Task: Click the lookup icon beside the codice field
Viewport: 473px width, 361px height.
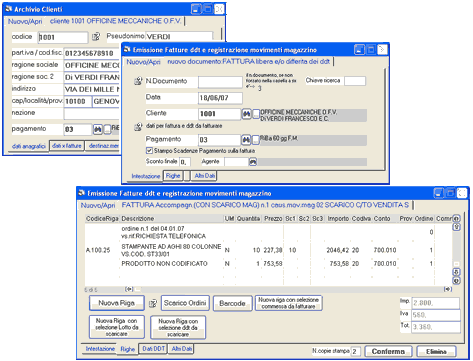Action: [x=96, y=36]
